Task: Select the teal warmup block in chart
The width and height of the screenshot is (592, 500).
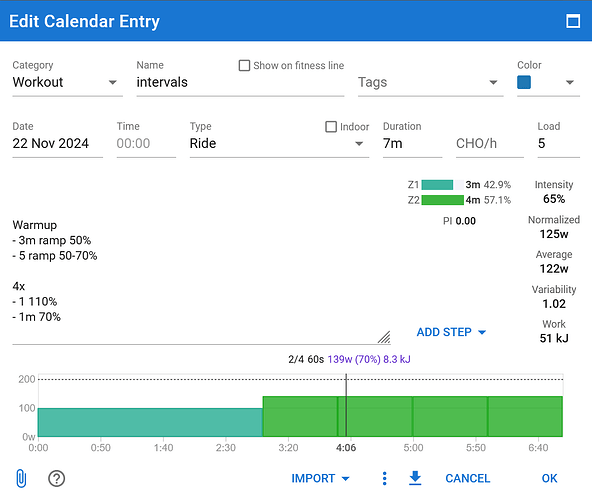Action: click(x=150, y=422)
